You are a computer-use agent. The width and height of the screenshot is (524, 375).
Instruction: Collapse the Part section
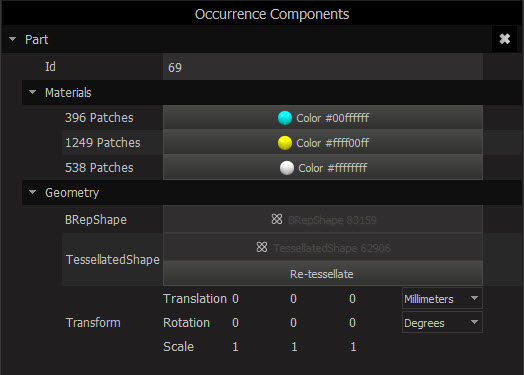pos(13,39)
